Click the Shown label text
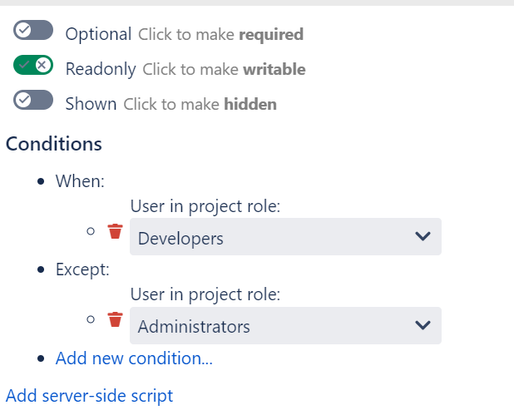The height and width of the screenshot is (415, 514). 91,104
